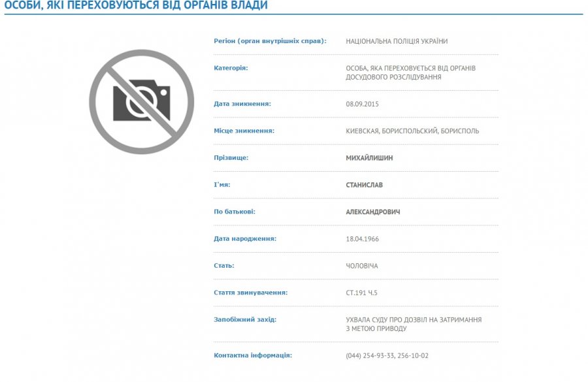Click the 'Прізвище:' label
588x382 pixels.
click(x=231, y=158)
